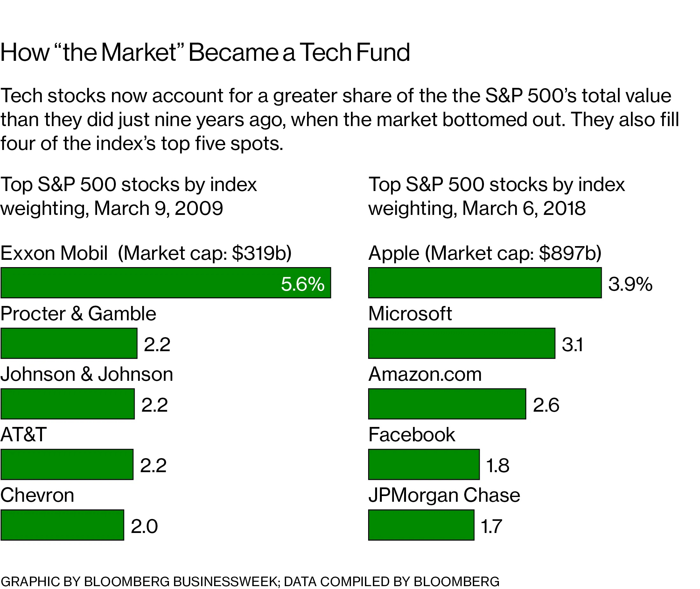
Task: Click the Exxon Mobil 5.6% bar
Action: (x=165, y=282)
